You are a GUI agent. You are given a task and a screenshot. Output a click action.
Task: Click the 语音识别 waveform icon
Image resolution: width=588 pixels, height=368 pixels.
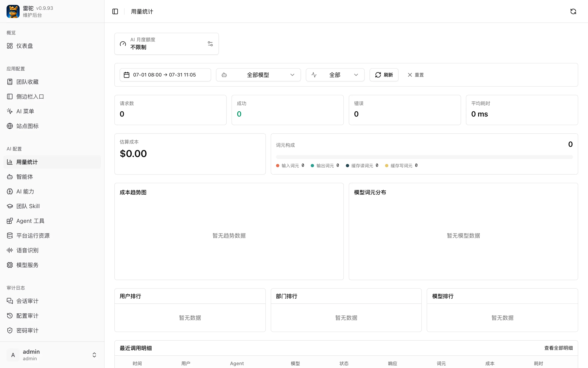click(10, 250)
